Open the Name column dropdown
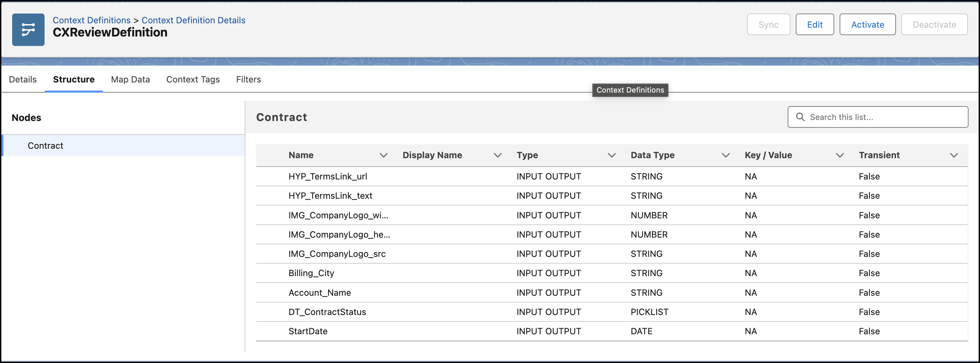This screenshot has height=363, width=980. (x=384, y=155)
